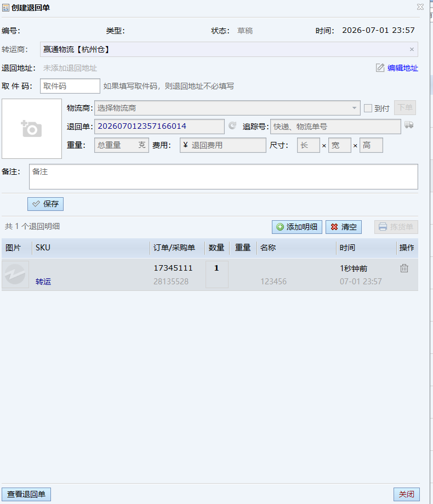This screenshot has width=433, height=504.
Task: Click the edit pencil icon beside 编辑地址
Action: click(x=380, y=68)
